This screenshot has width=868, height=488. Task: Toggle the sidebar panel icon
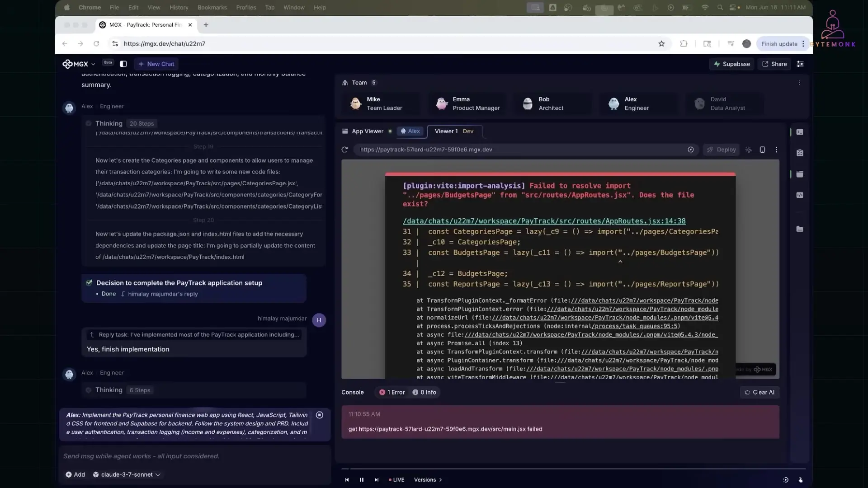(x=123, y=64)
